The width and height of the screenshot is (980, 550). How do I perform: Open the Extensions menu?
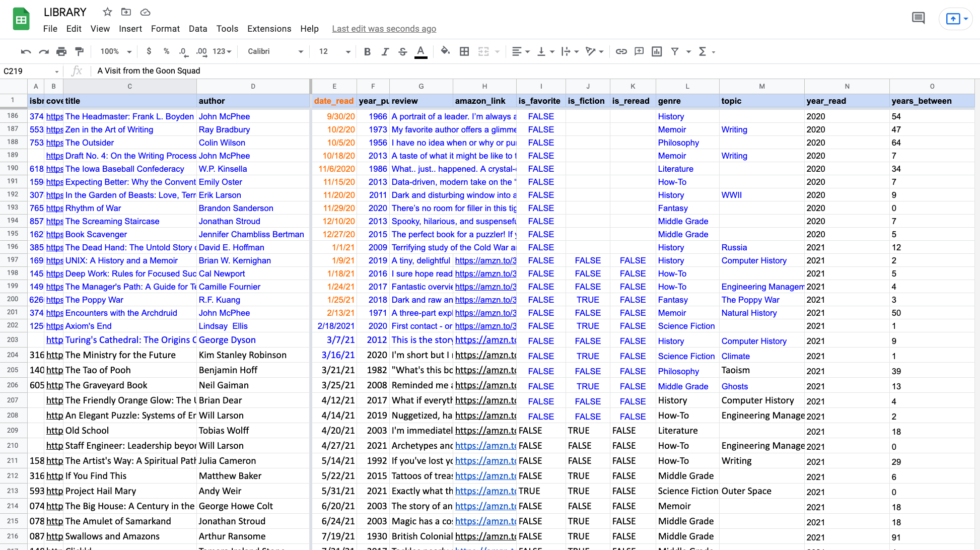click(x=269, y=29)
